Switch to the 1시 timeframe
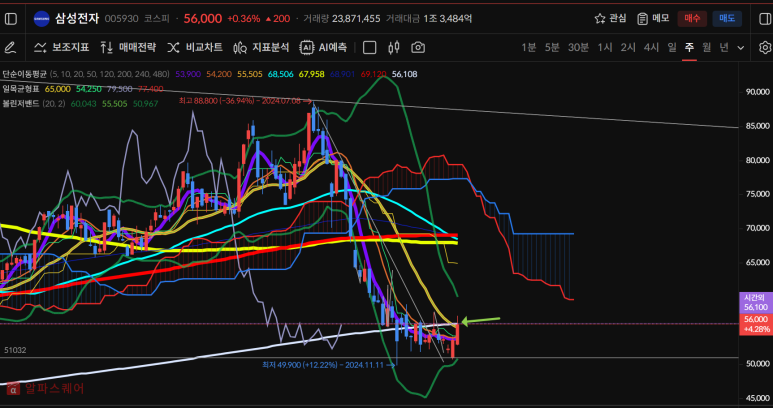This screenshot has height=408, width=773. (x=605, y=48)
